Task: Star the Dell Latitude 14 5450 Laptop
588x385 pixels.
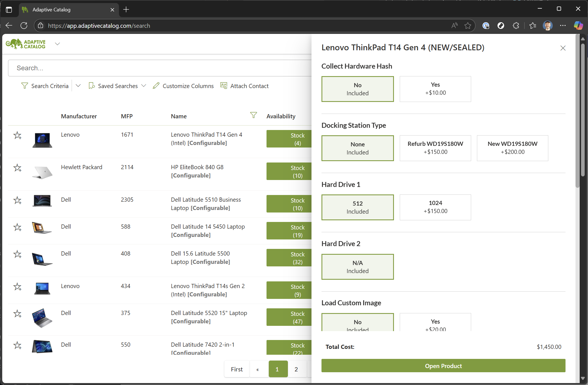Action: pos(17,227)
